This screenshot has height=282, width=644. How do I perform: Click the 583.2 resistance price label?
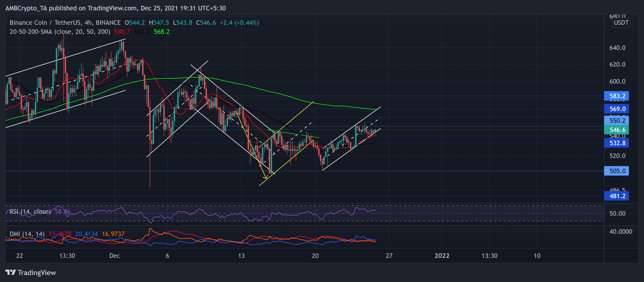click(x=617, y=96)
